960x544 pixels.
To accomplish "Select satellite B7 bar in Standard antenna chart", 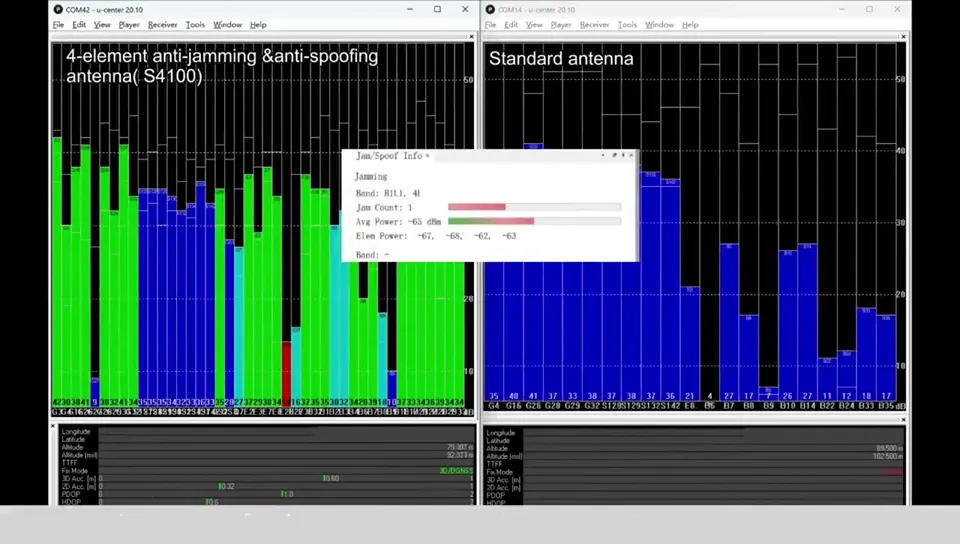I will tap(729, 322).
